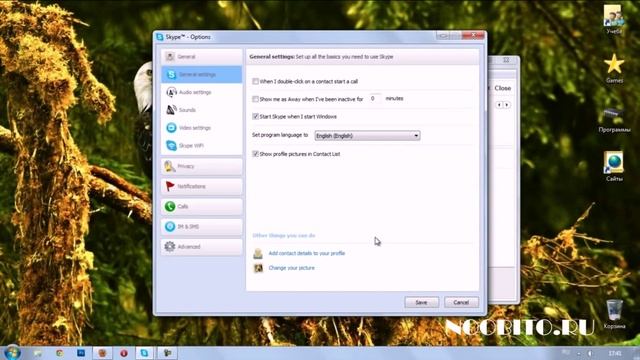Open Chrome from the taskbar
The height and width of the screenshot is (360, 640).
pyautogui.click(x=60, y=353)
